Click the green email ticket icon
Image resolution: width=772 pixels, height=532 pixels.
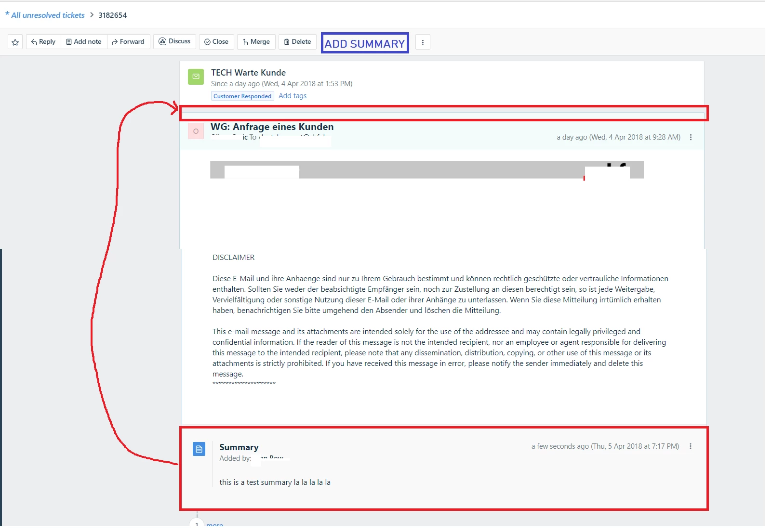coord(196,77)
